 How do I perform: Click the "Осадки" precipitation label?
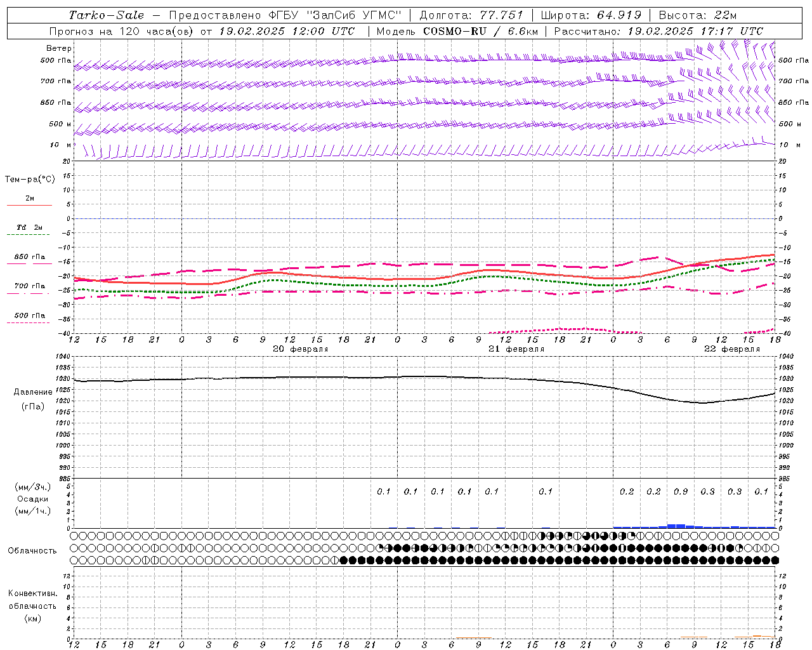pos(33,500)
